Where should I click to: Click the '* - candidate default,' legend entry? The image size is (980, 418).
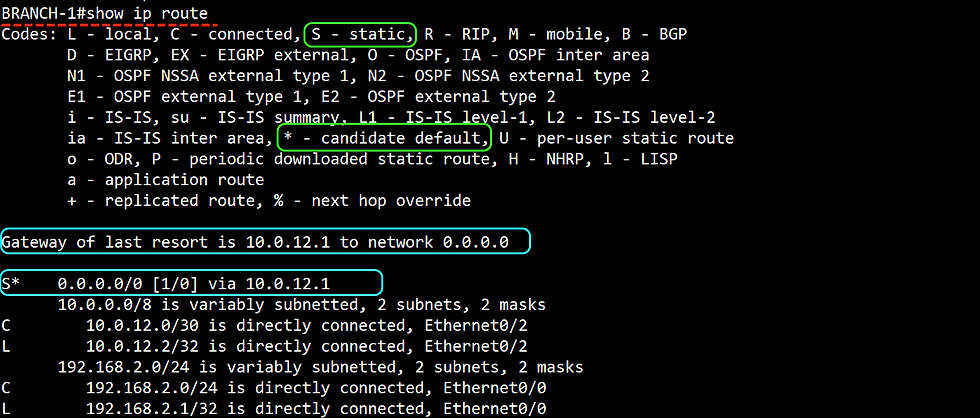[384, 137]
